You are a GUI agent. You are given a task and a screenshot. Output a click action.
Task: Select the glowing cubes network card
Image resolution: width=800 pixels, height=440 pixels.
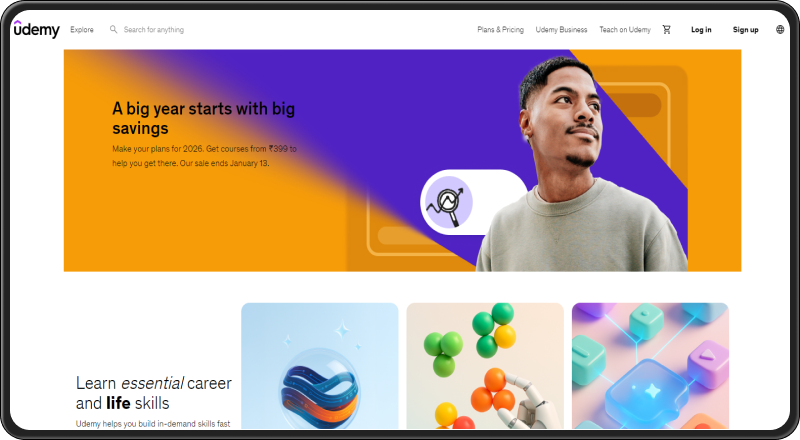(651, 366)
